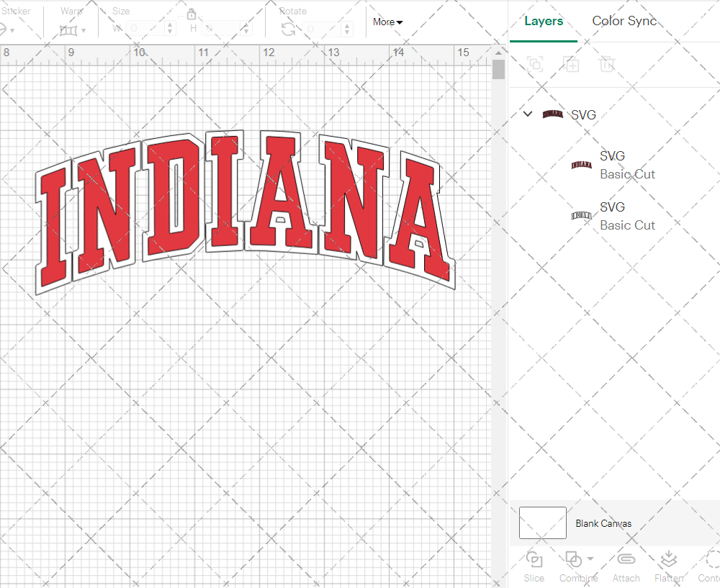
Task: Collapse the SVG layer group
Action: (x=527, y=114)
